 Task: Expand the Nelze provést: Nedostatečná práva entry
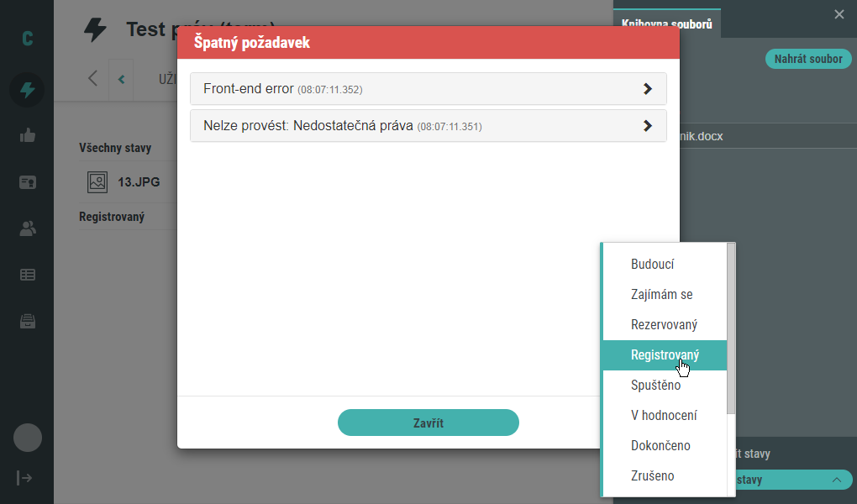pyautogui.click(x=428, y=126)
